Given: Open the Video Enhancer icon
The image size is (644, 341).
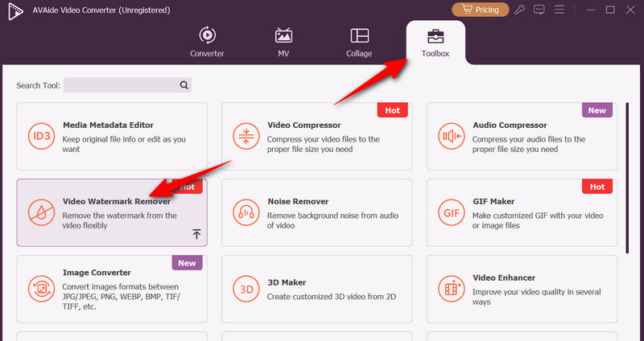Looking at the screenshot, I should [450, 288].
